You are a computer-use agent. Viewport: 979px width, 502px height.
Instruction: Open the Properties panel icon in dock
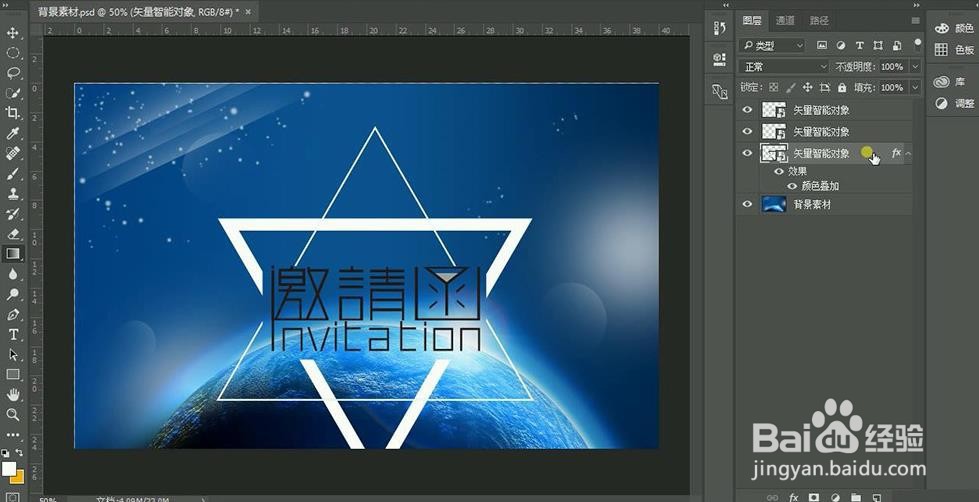click(719, 59)
